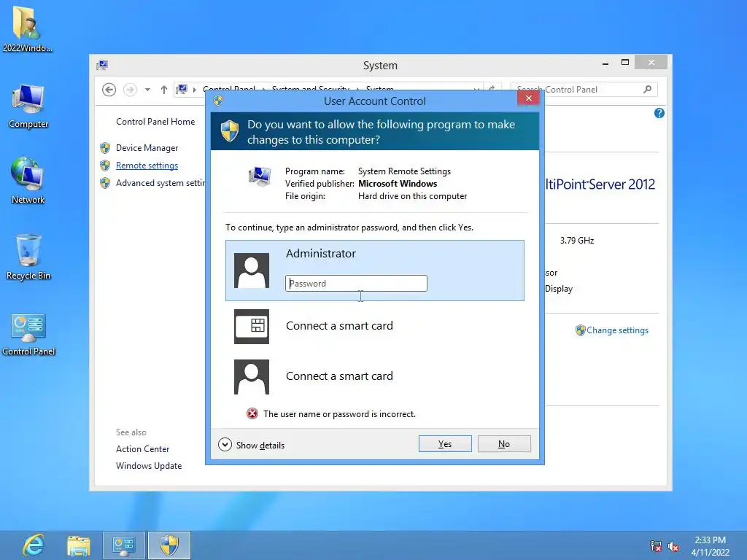Choose the first Connect a smart card text

339,326
